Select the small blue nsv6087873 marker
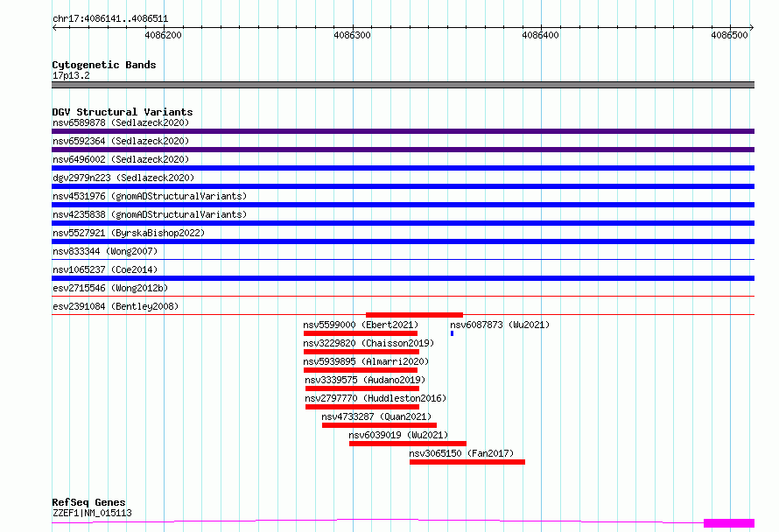 coord(453,333)
